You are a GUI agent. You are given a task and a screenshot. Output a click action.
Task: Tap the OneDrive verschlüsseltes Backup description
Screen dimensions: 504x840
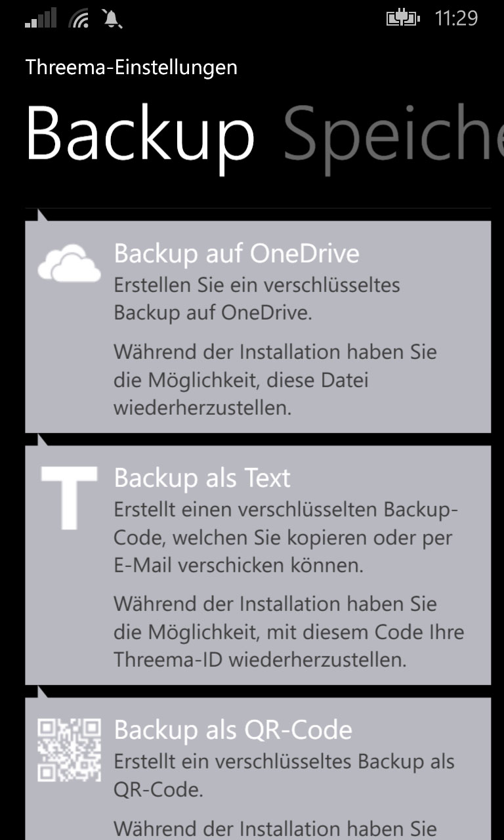257,299
